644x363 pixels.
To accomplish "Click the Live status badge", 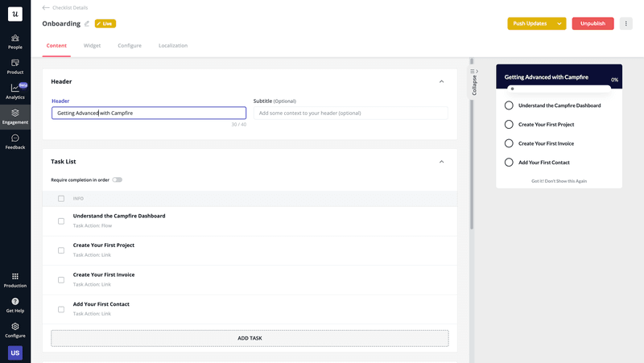I will [105, 24].
